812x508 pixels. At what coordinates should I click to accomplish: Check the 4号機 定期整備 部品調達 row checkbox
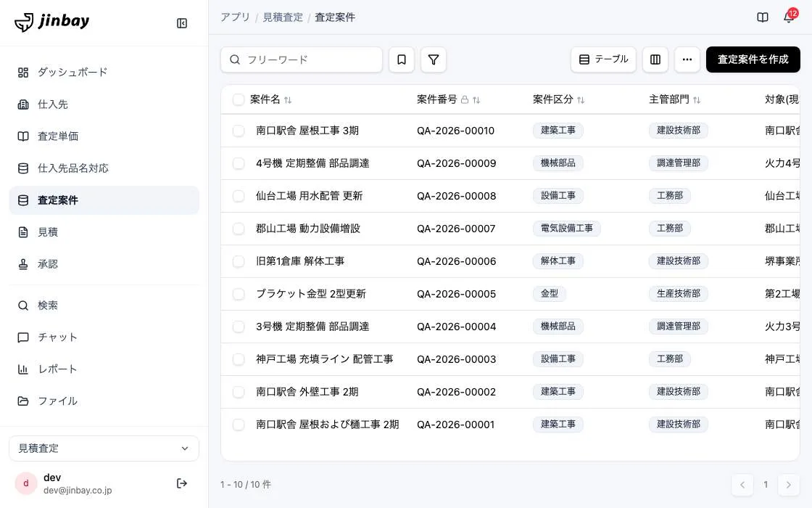click(239, 163)
